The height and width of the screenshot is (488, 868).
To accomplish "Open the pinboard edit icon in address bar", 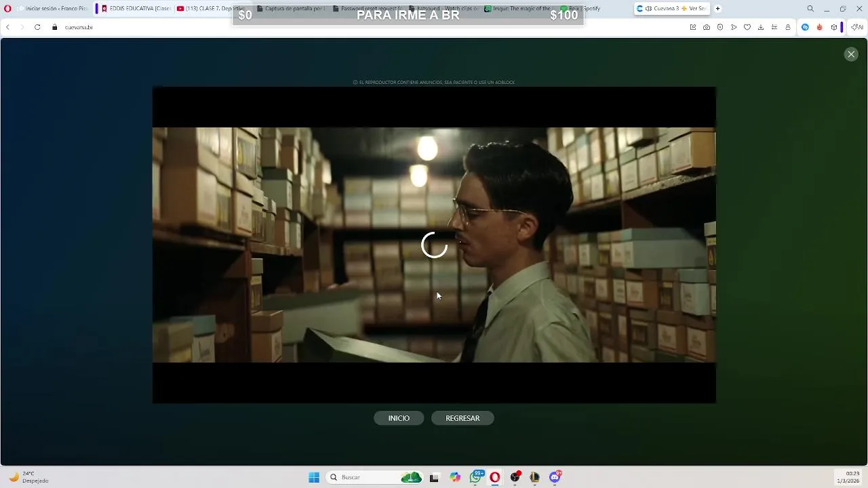I will (x=693, y=27).
